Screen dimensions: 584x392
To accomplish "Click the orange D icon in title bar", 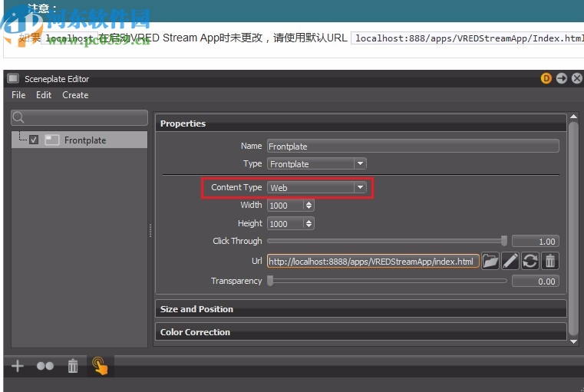I will (546, 78).
